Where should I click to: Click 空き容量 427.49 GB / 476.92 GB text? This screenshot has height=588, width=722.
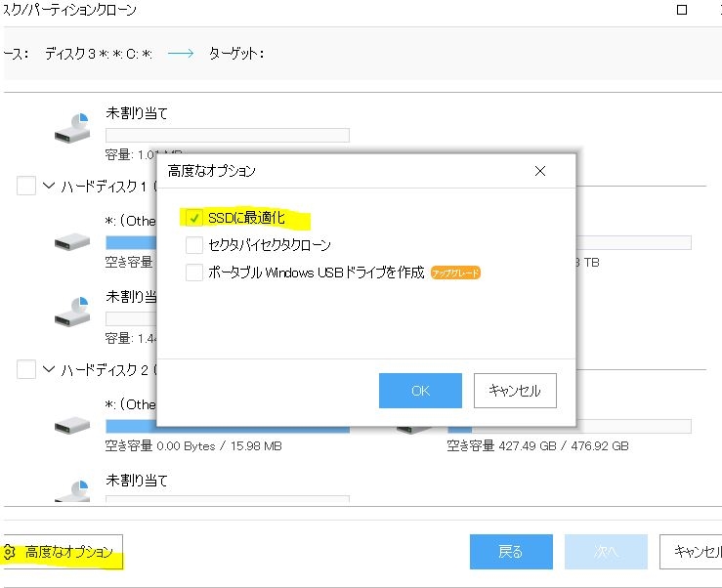[537, 445]
